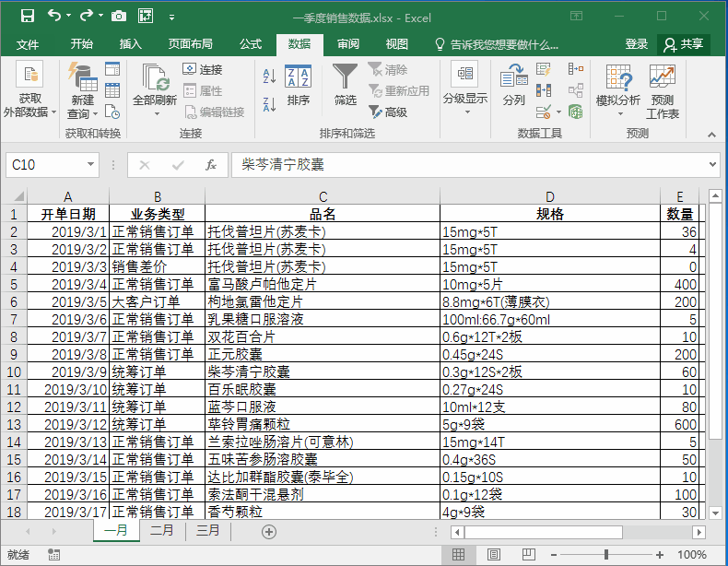Open the 文件 tab
728x566 pixels.
(x=28, y=44)
